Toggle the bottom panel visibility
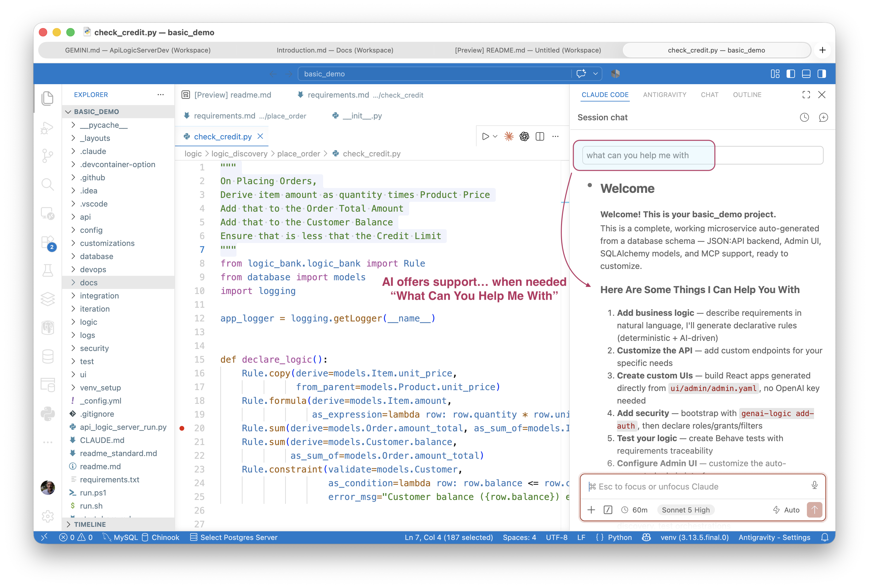The width and height of the screenshot is (869, 588). click(x=806, y=74)
